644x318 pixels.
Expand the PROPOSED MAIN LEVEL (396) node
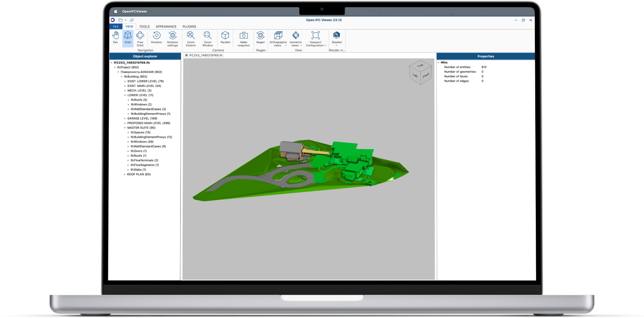pos(125,123)
